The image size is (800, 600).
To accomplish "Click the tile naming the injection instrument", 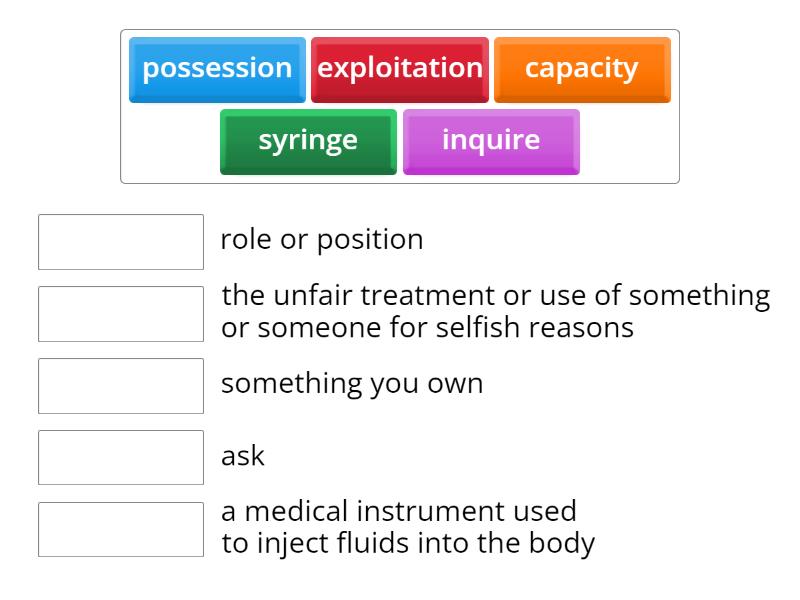I will pyautogui.click(x=308, y=141).
